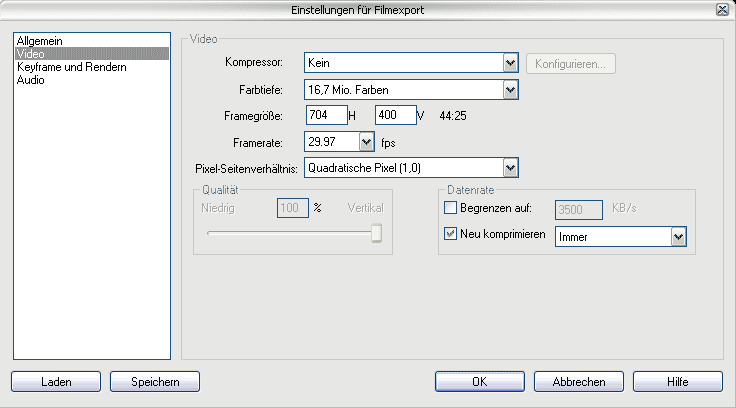Click the vertical frame size field 400

point(396,115)
